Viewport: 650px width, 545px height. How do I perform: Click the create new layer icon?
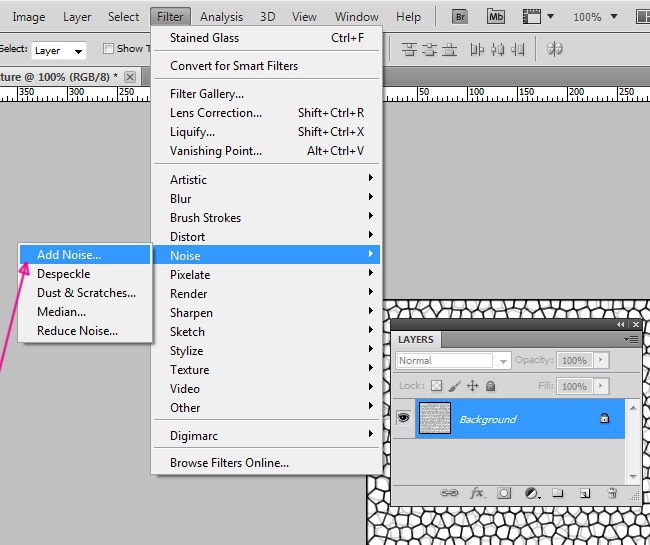[x=585, y=493]
